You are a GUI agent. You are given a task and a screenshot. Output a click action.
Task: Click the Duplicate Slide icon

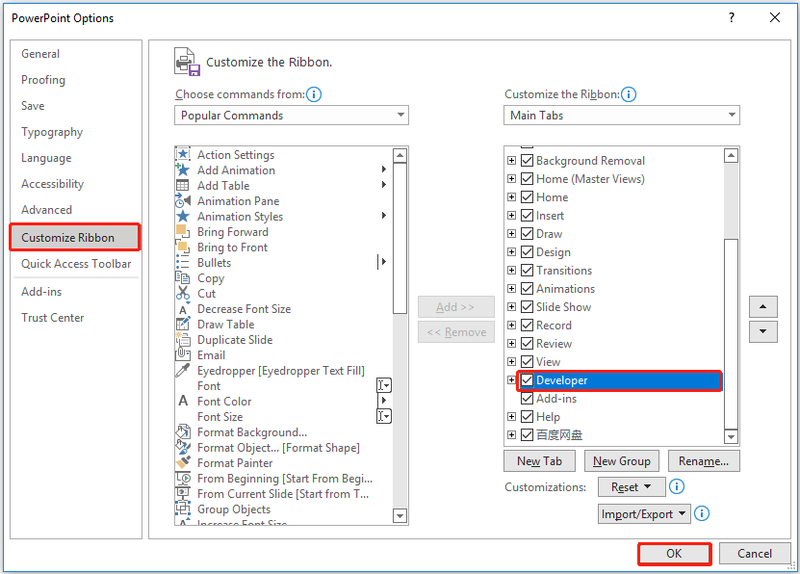(183, 339)
